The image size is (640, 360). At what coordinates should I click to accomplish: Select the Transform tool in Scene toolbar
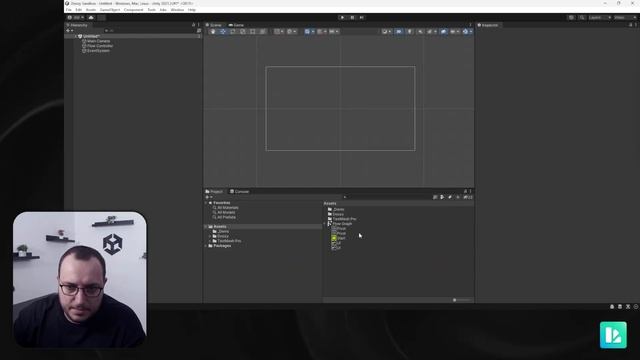coord(262,31)
